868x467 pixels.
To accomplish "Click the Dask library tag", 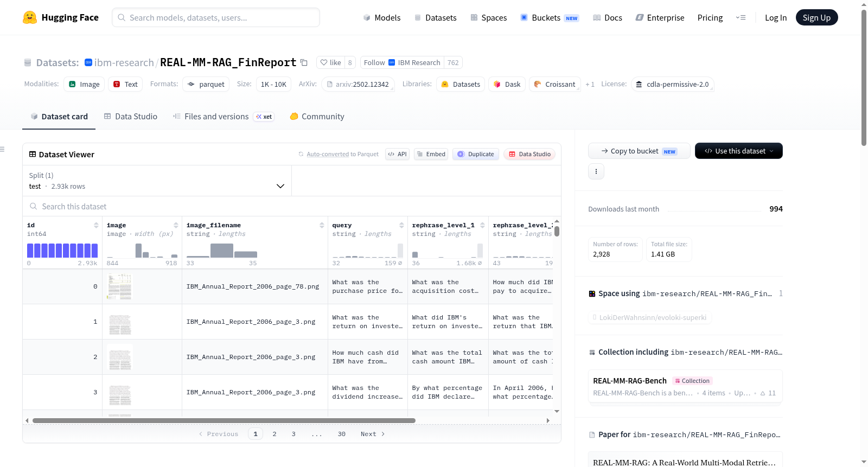I will point(507,84).
